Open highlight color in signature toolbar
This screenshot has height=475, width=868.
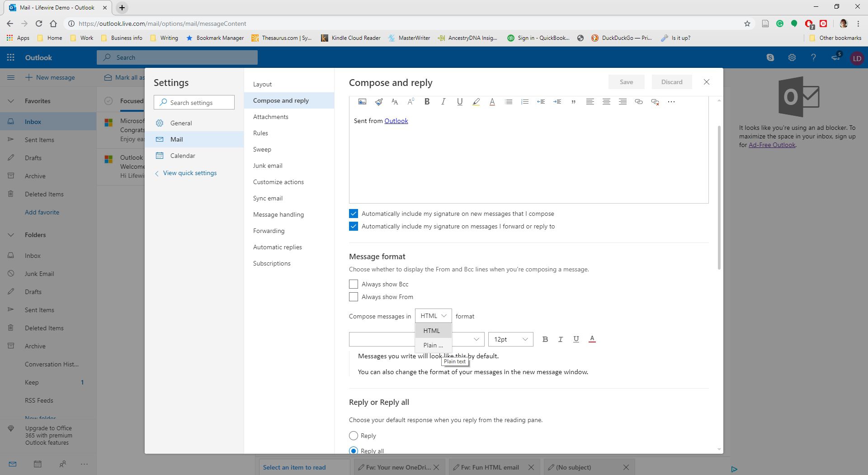click(x=476, y=102)
